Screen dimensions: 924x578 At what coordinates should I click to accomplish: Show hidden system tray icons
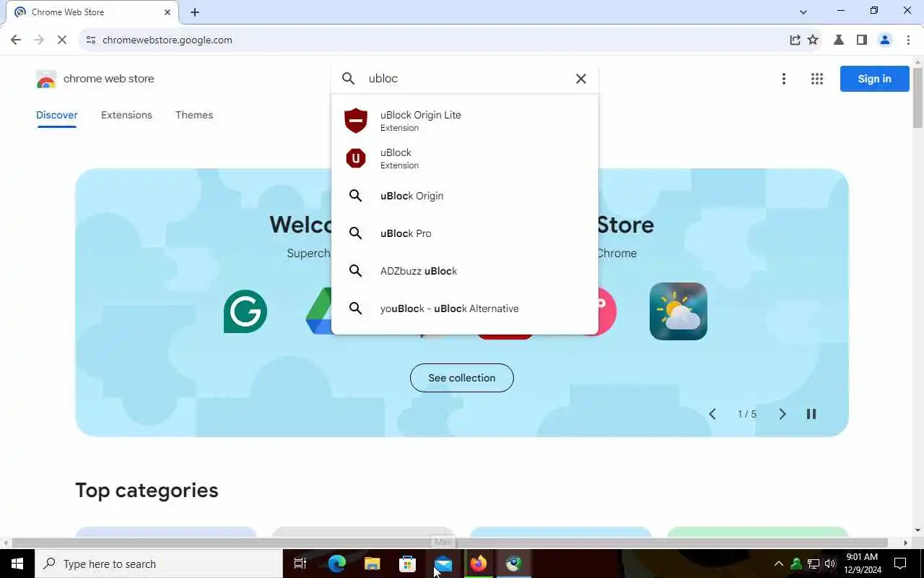pos(778,564)
